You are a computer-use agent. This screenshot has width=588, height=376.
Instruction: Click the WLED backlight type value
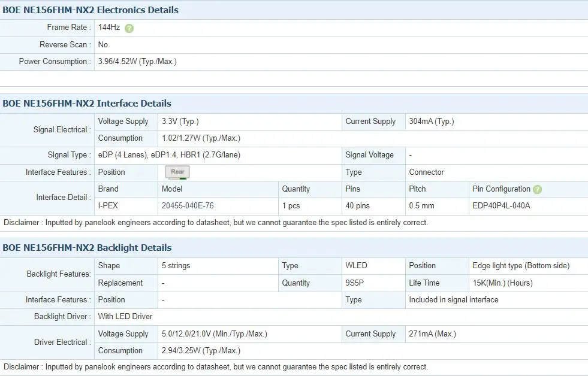356,265
